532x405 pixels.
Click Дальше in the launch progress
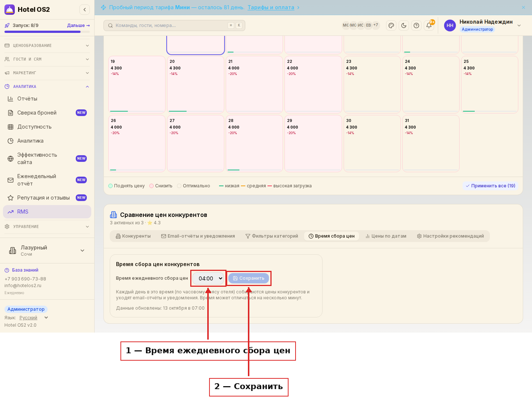(x=78, y=25)
